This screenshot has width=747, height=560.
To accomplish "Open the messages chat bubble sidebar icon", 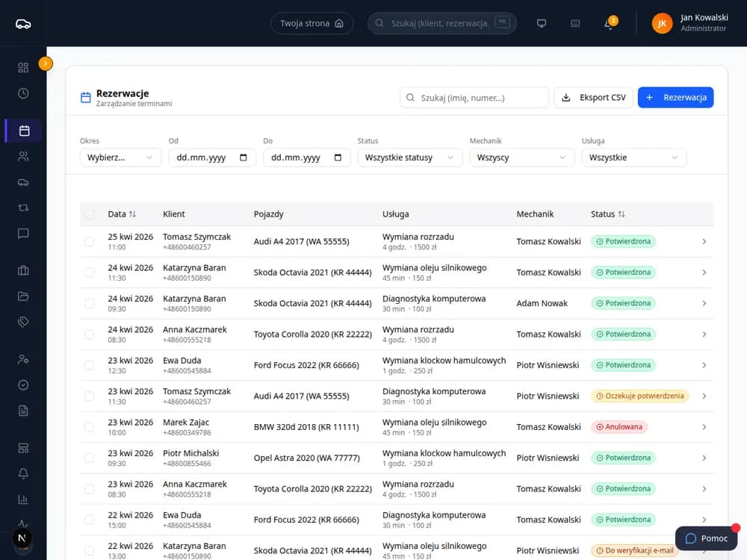I will click(x=23, y=233).
